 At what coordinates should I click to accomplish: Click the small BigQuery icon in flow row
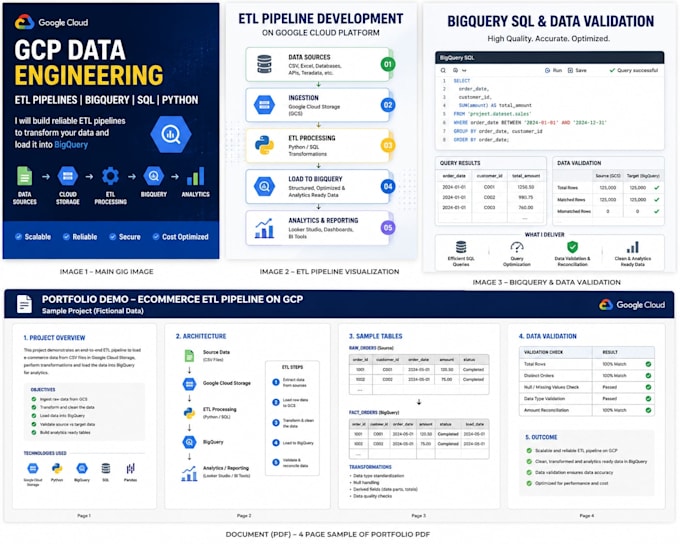pyautogui.click(x=154, y=176)
